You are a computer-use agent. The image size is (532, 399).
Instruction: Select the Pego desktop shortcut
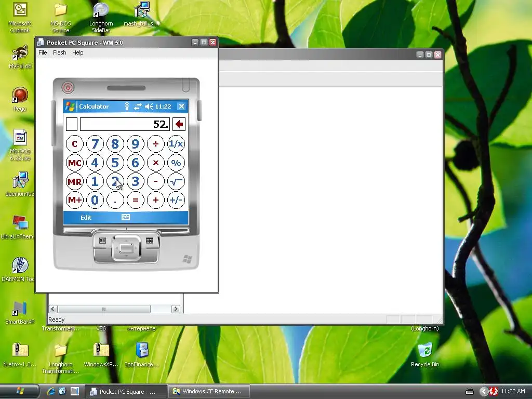pos(20,99)
